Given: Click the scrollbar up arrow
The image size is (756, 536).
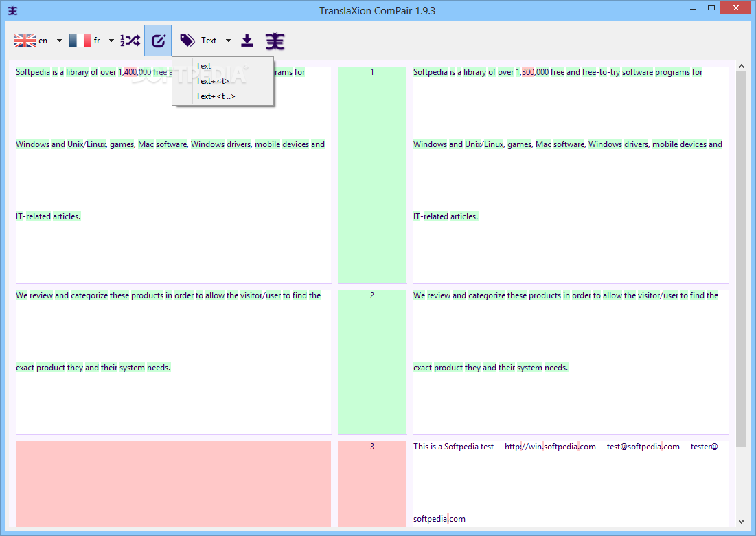Looking at the screenshot, I should tap(742, 66).
